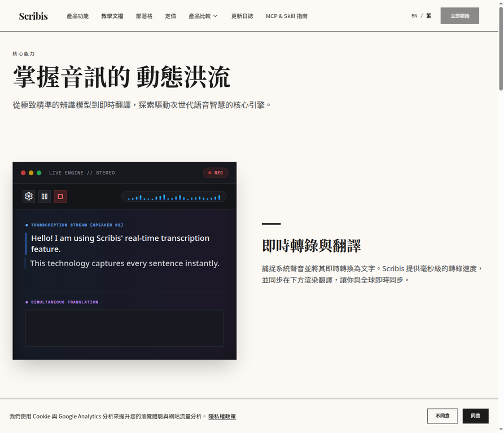The height and width of the screenshot is (433, 504).
Task: Click the simultaneous translation output box
Action: pos(124,328)
